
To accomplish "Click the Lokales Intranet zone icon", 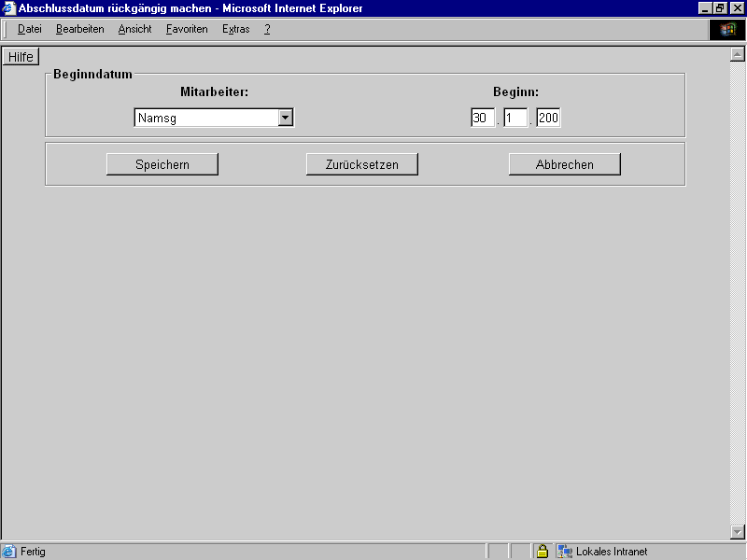I will (x=563, y=551).
